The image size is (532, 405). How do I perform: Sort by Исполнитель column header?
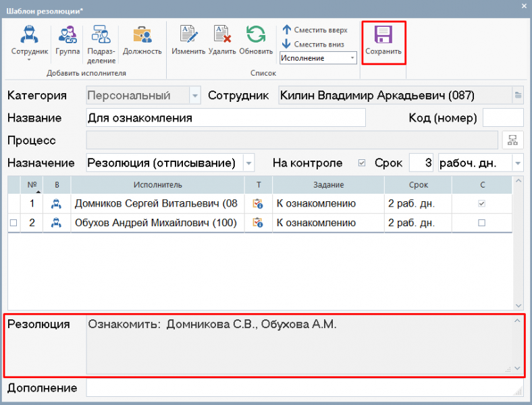pyautogui.click(x=157, y=185)
